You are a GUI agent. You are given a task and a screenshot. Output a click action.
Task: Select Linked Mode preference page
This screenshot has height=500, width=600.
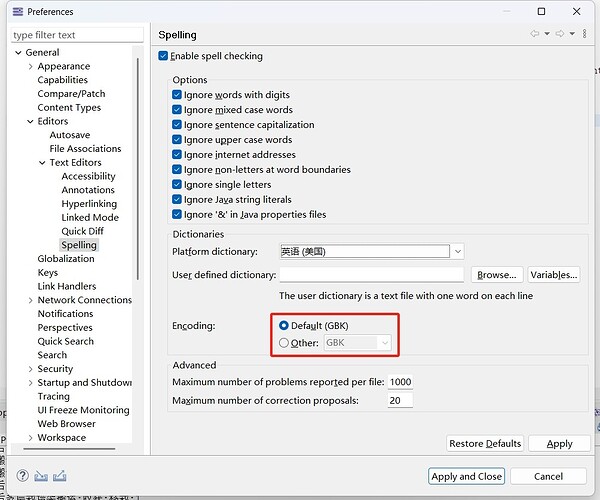(90, 218)
